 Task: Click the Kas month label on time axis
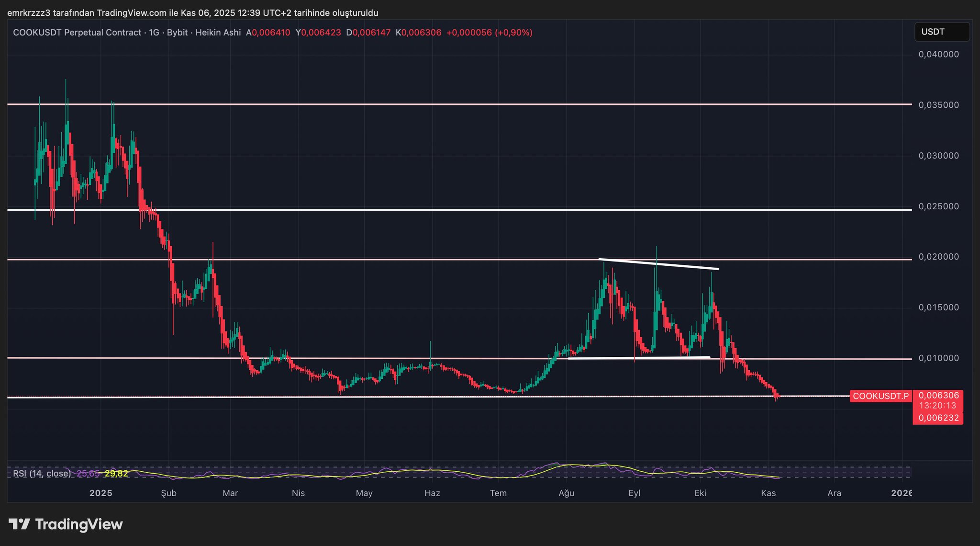click(768, 493)
